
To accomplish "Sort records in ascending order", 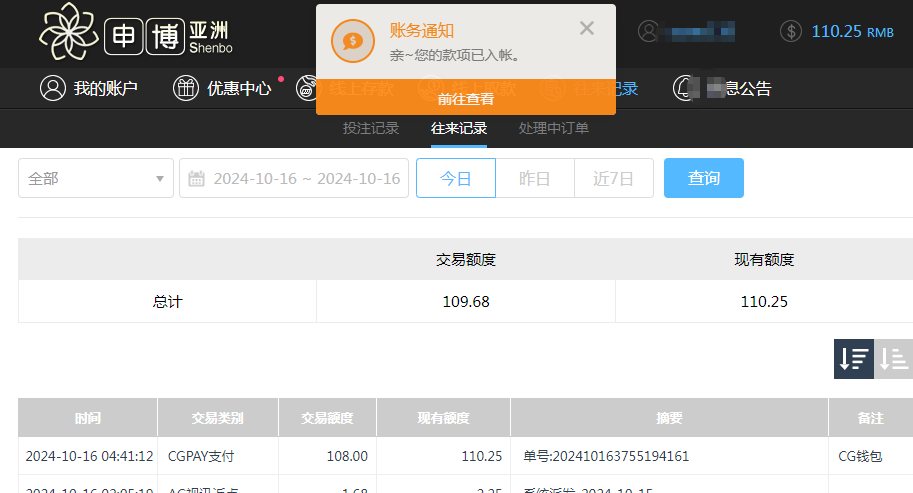I will pos(894,359).
